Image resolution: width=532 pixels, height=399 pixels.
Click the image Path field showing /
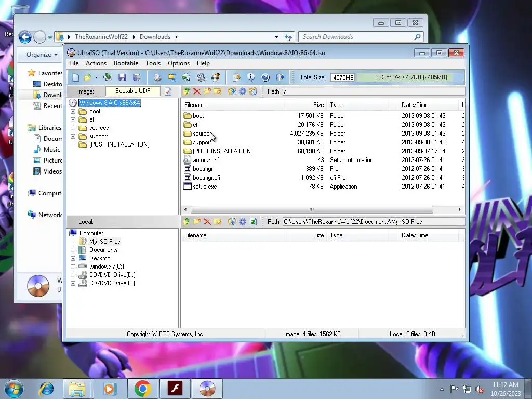(374, 91)
